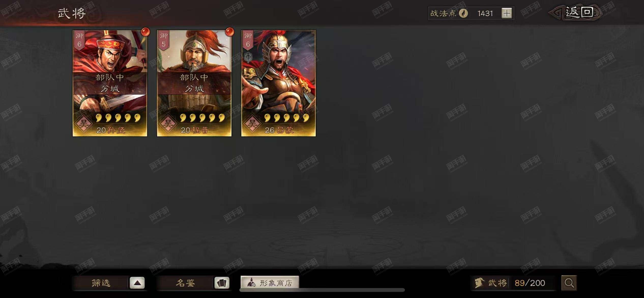
Task: Open the 名鉴 tab
Action: [x=185, y=283]
